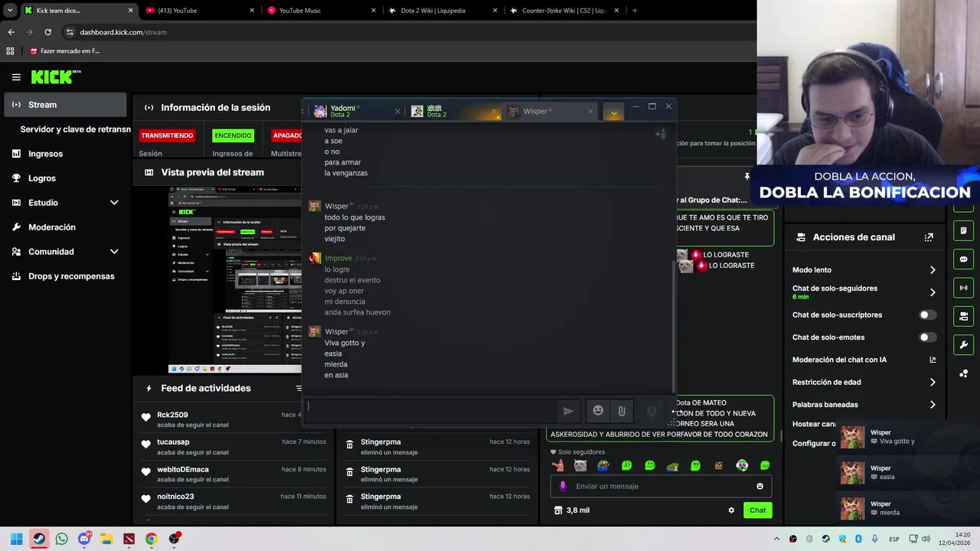Pop out the Acciones de canal panel
Viewport: 980px width, 551px height.
click(x=929, y=237)
